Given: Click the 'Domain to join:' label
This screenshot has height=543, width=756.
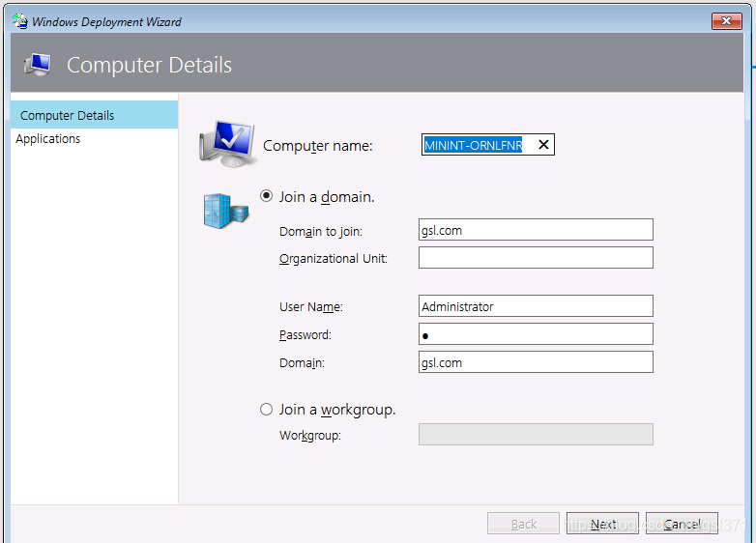Looking at the screenshot, I should click(321, 231).
